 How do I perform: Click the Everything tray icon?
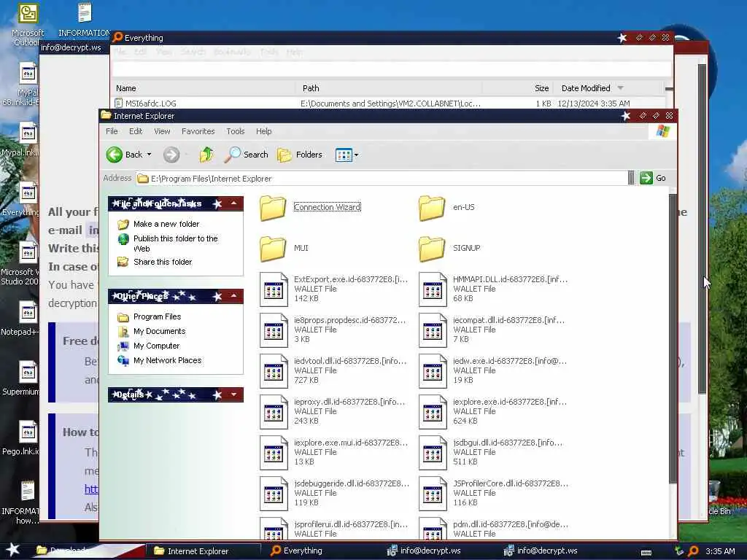693,551
